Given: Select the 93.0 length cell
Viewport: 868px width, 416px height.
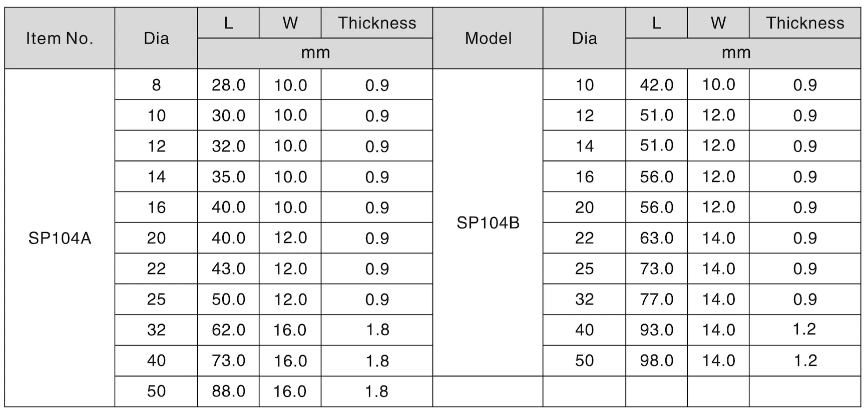Looking at the screenshot, I should (656, 330).
